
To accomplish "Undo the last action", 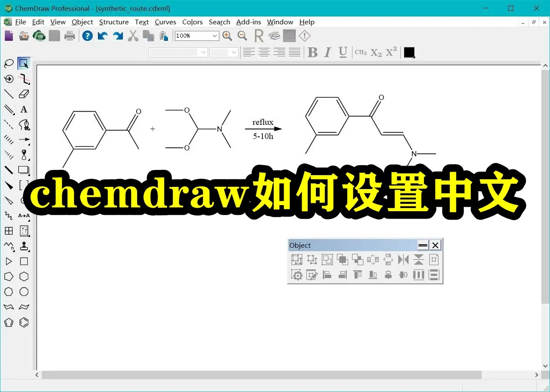I will pyautogui.click(x=103, y=36).
